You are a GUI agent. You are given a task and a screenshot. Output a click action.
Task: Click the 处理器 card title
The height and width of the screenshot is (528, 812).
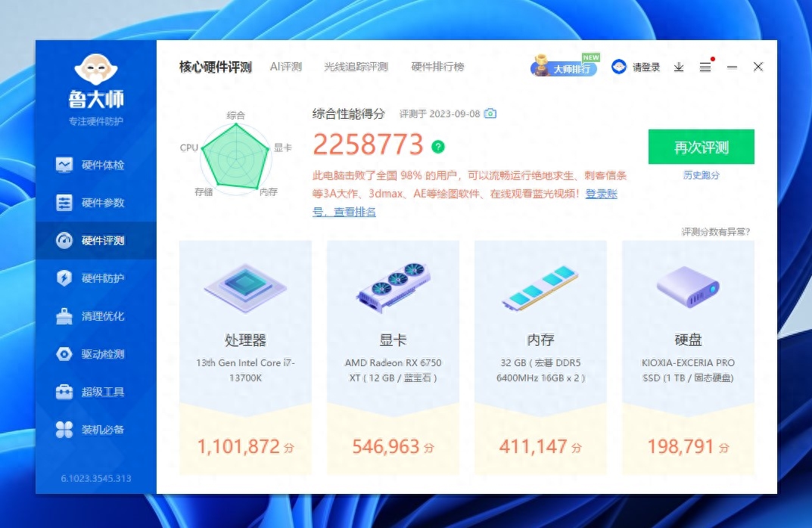pyautogui.click(x=245, y=340)
